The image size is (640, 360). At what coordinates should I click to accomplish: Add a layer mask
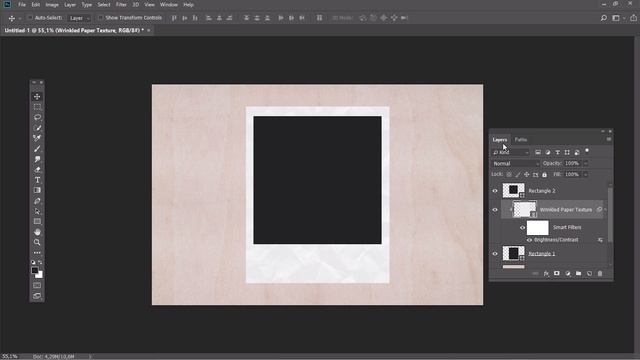pyautogui.click(x=557, y=273)
